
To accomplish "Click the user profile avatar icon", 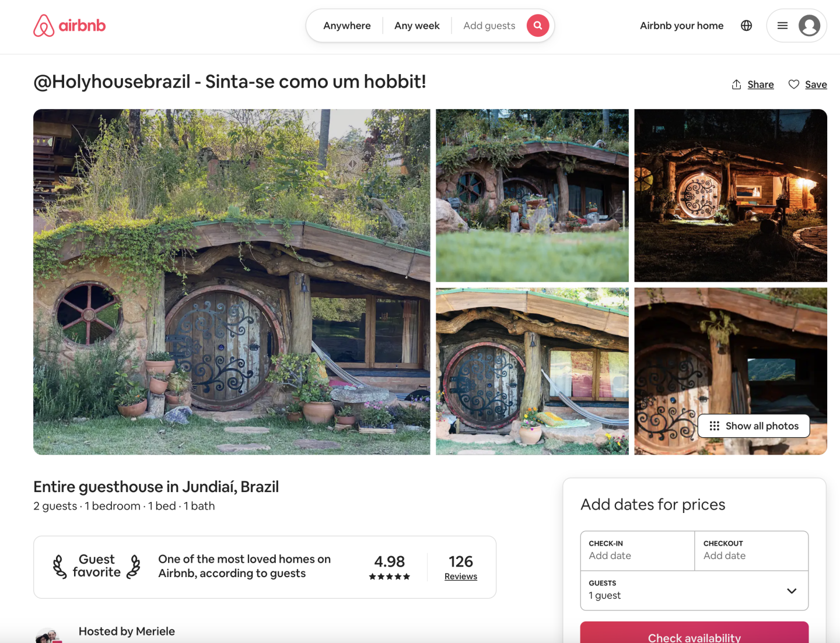I will coord(809,26).
